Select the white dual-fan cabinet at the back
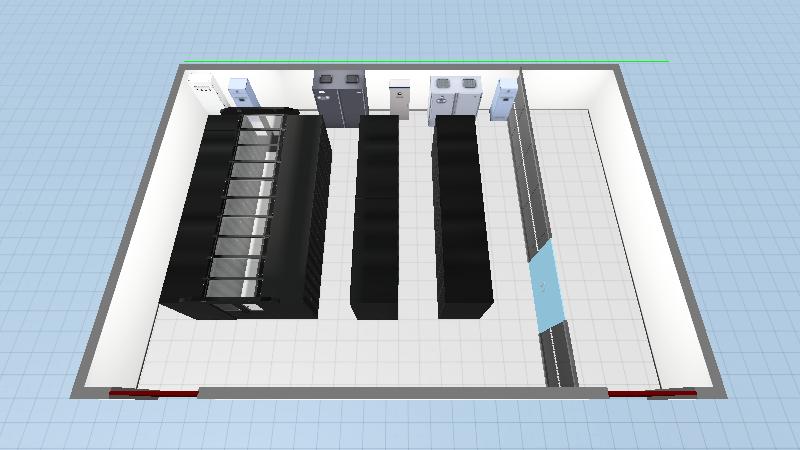 455,96
